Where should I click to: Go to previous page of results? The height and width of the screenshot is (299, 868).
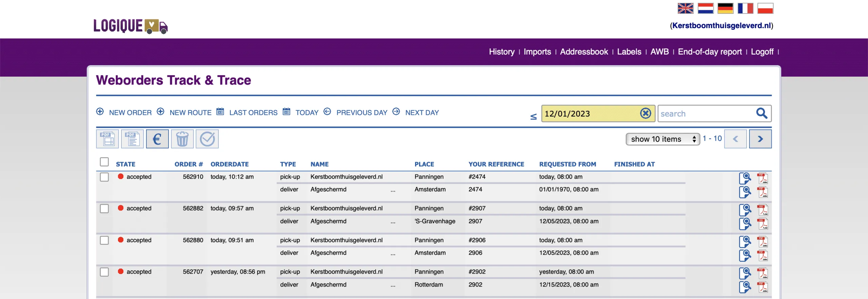click(735, 139)
